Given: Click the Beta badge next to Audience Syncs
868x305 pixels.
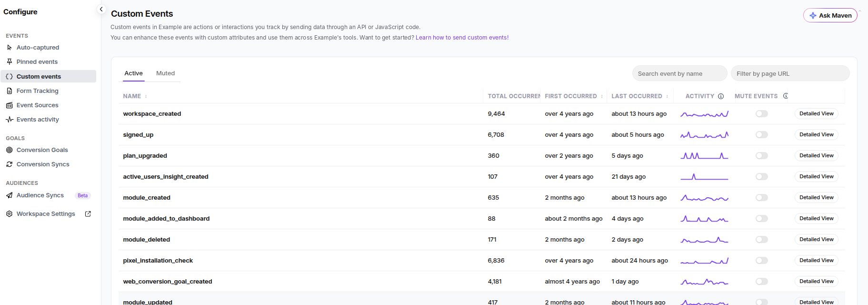Looking at the screenshot, I should point(83,195).
